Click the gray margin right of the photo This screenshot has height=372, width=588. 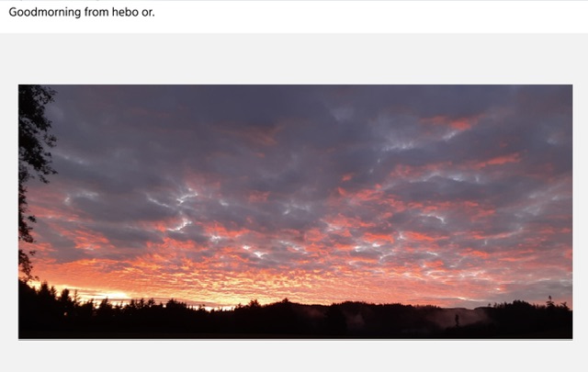point(580,211)
